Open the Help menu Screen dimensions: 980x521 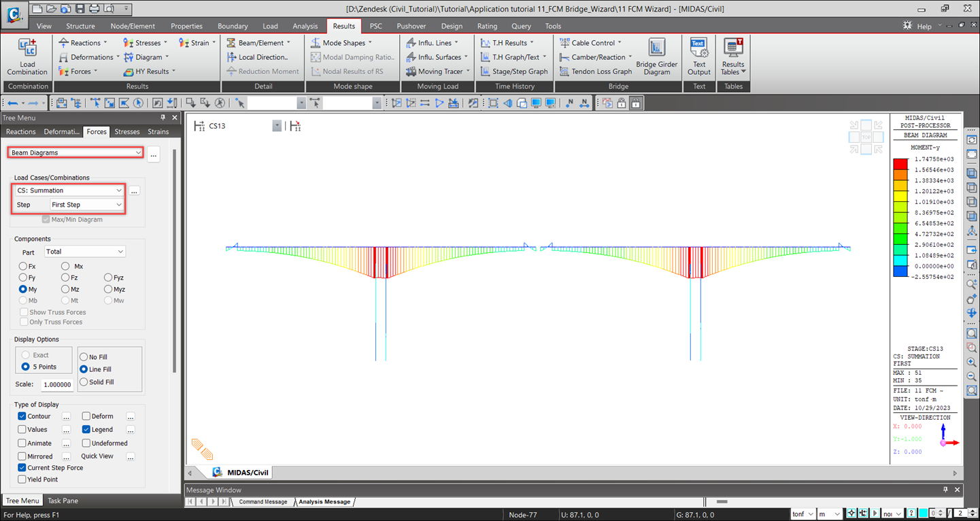click(924, 27)
